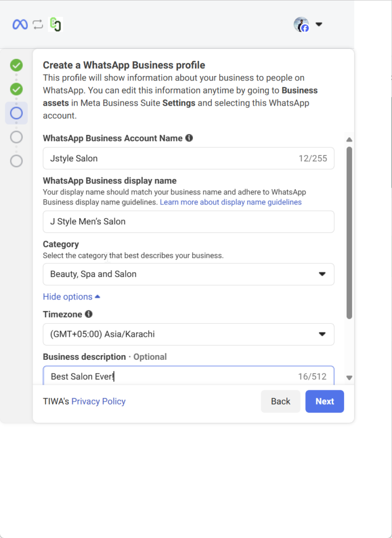392x538 pixels.
Task: Click info icon next to Timezone label
Action: point(89,314)
